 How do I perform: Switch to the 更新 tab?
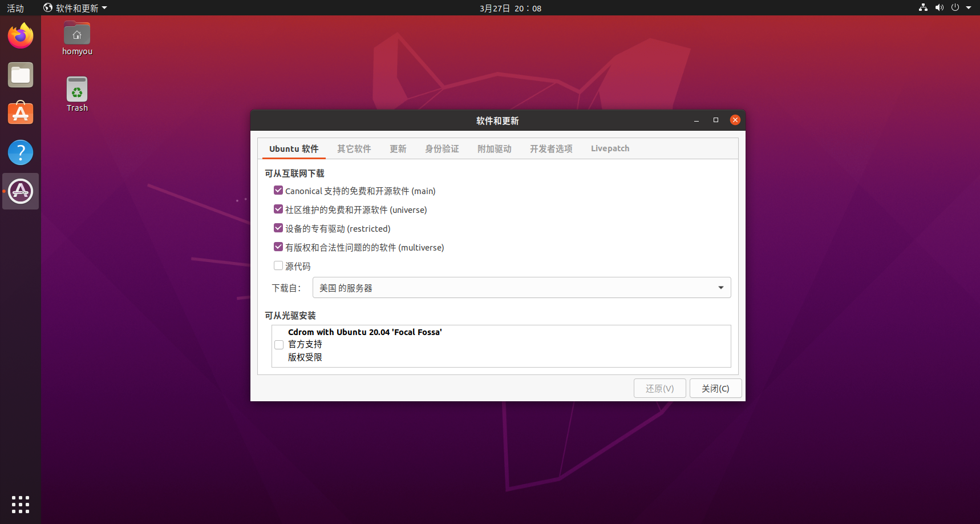(398, 148)
